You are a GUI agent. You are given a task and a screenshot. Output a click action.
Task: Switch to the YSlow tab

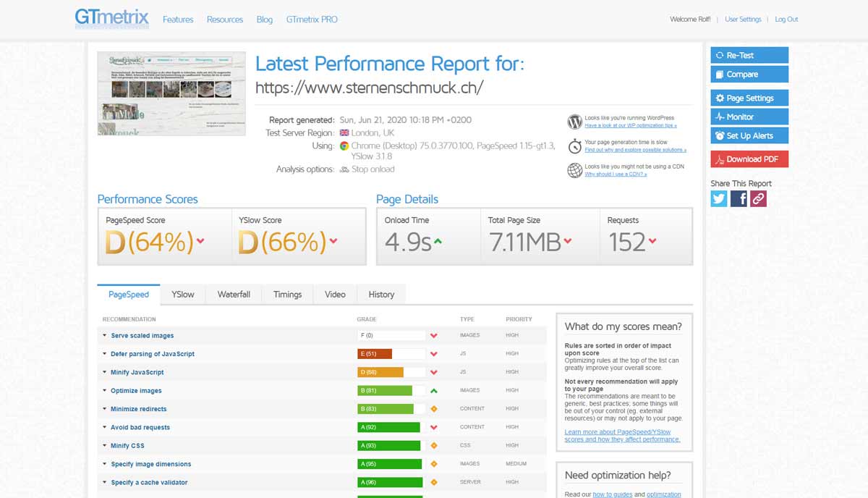pyautogui.click(x=183, y=295)
